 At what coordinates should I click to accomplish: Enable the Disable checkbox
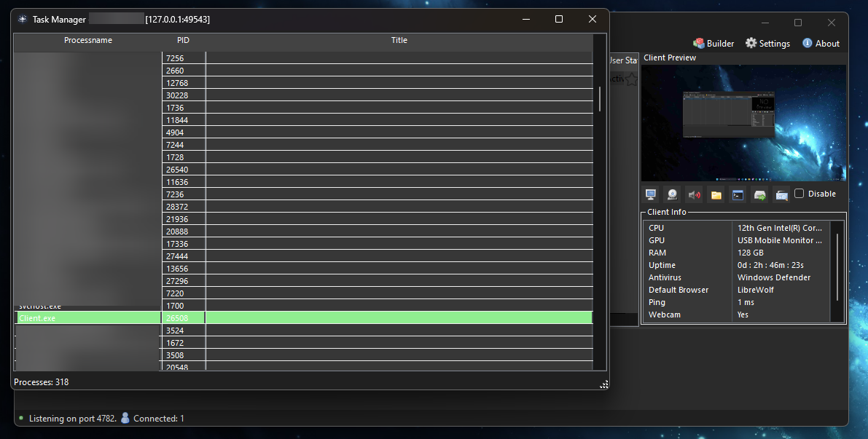799,194
